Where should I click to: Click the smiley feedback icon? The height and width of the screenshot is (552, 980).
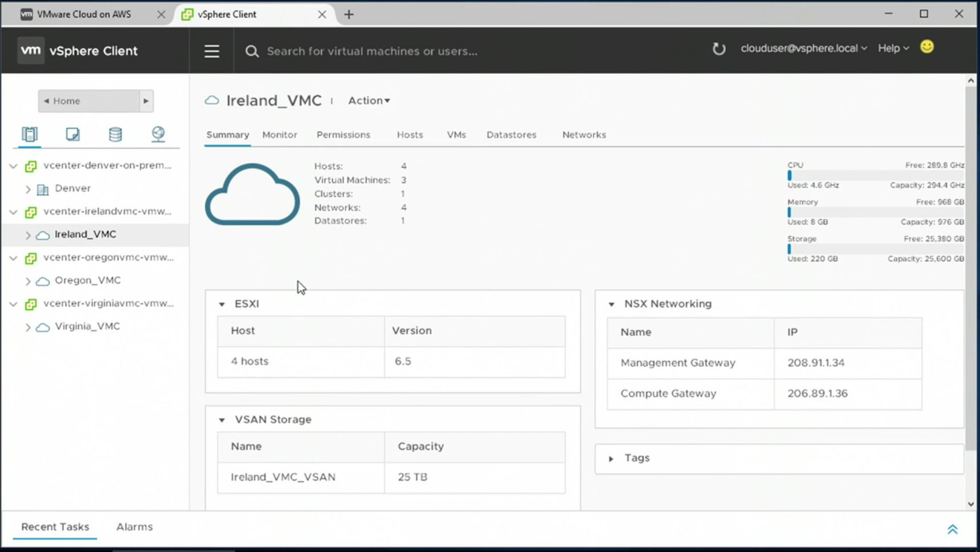click(927, 47)
